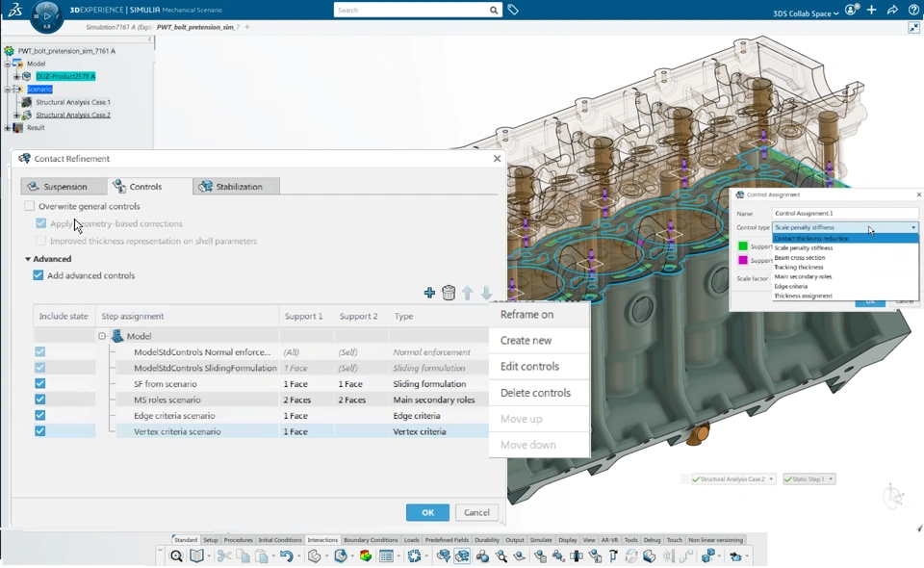The height and width of the screenshot is (568, 924).
Task: Switch to the Stabilization tab
Action: (236, 187)
